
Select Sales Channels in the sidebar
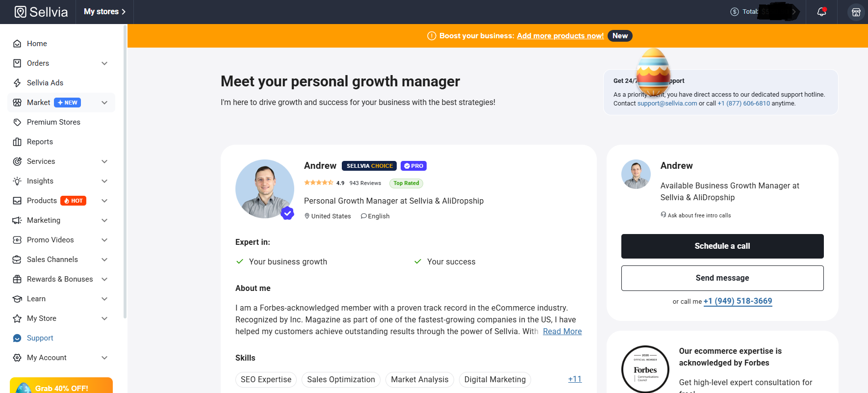pyautogui.click(x=52, y=260)
